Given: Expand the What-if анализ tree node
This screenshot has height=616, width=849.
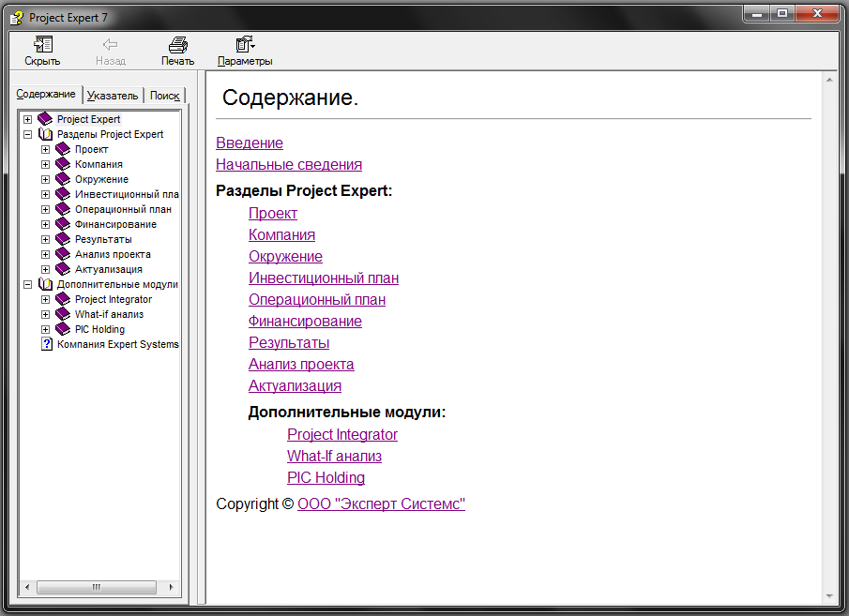Looking at the screenshot, I should (45, 314).
